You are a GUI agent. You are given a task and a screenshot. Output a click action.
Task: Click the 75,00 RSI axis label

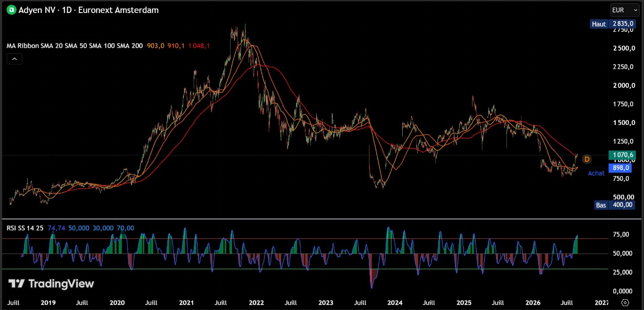[621, 235]
